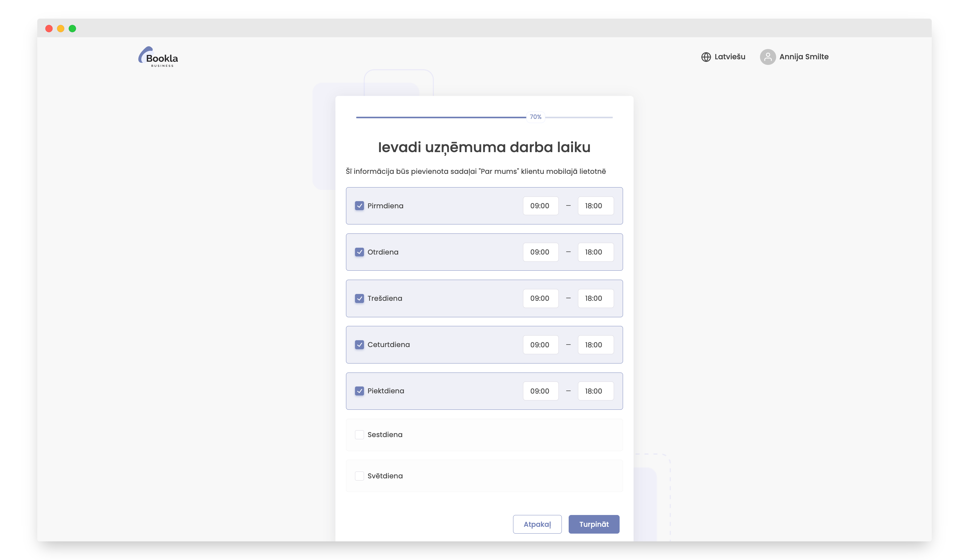
Task: Open the Pirmdiena start time 09:00 picker
Action: pyautogui.click(x=540, y=205)
